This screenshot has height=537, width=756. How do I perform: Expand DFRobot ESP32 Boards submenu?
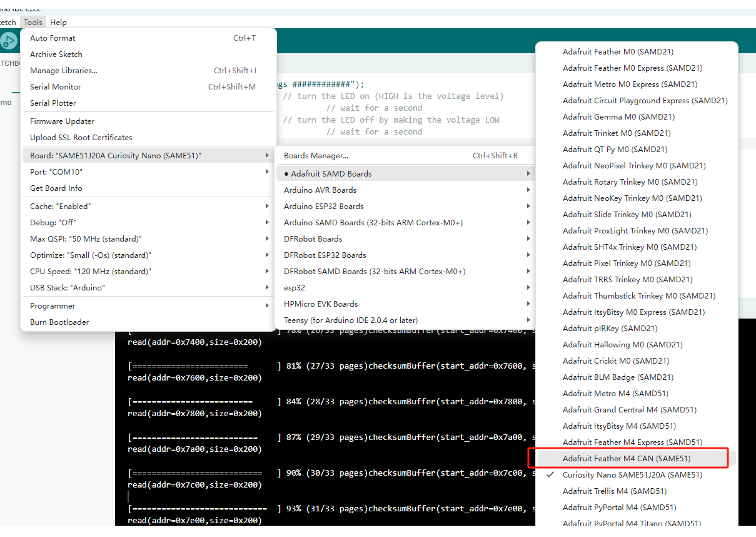tap(405, 255)
